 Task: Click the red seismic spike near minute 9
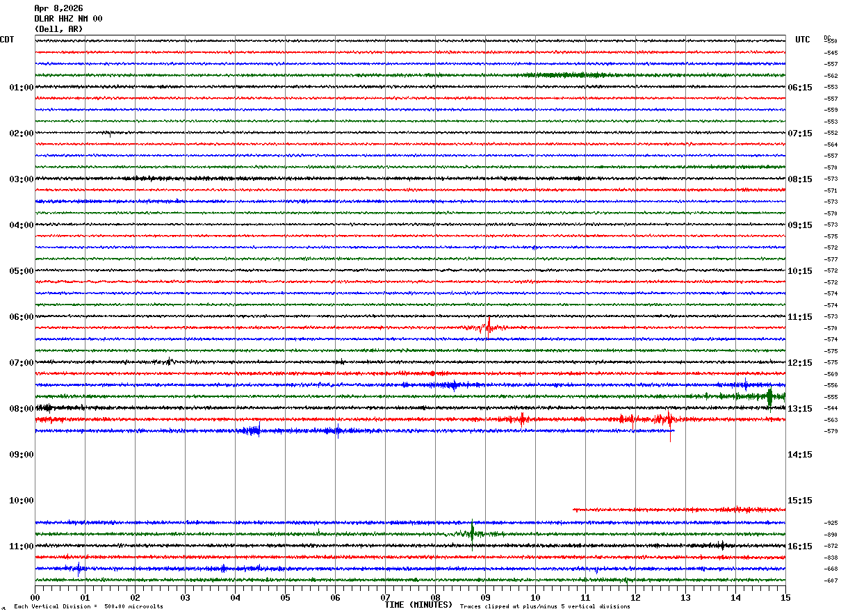(489, 327)
